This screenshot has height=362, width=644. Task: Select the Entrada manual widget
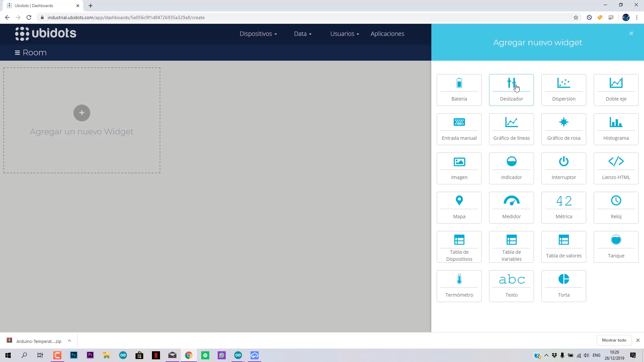point(459,129)
